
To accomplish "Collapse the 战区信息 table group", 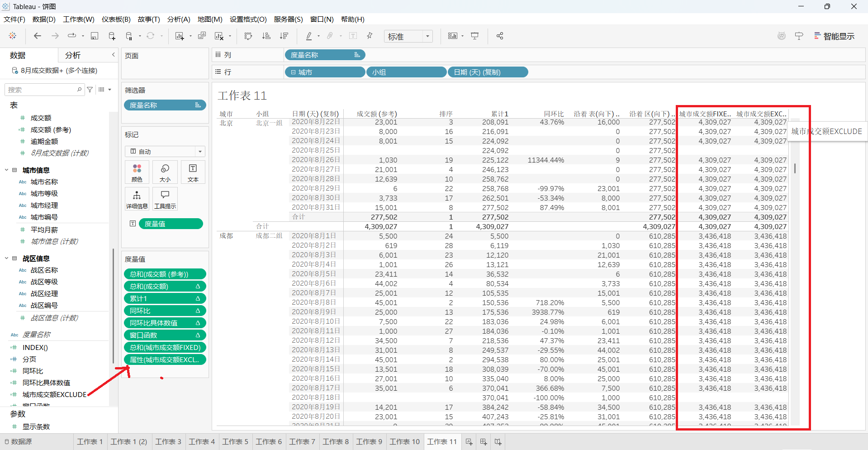I will click(6, 259).
